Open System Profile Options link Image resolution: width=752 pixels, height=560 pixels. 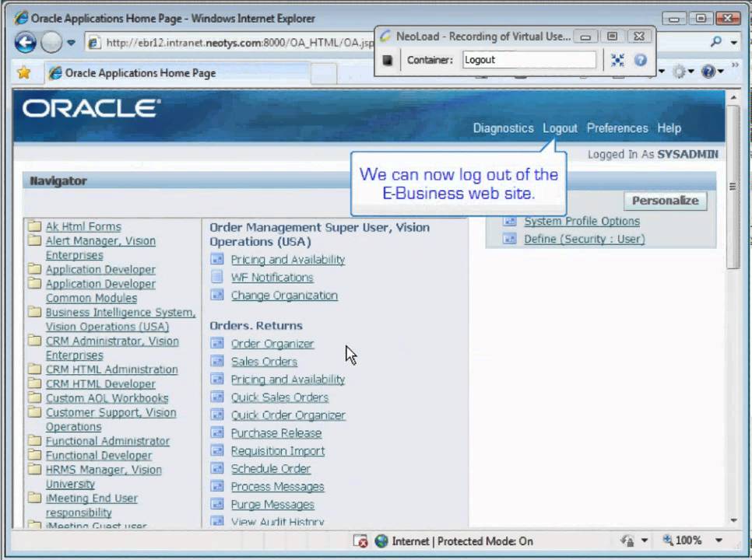click(582, 222)
